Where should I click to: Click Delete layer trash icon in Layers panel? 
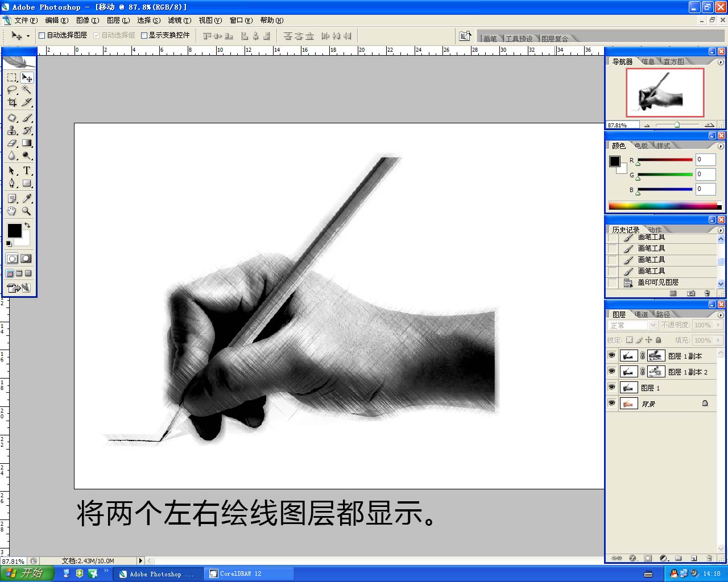[x=709, y=558]
